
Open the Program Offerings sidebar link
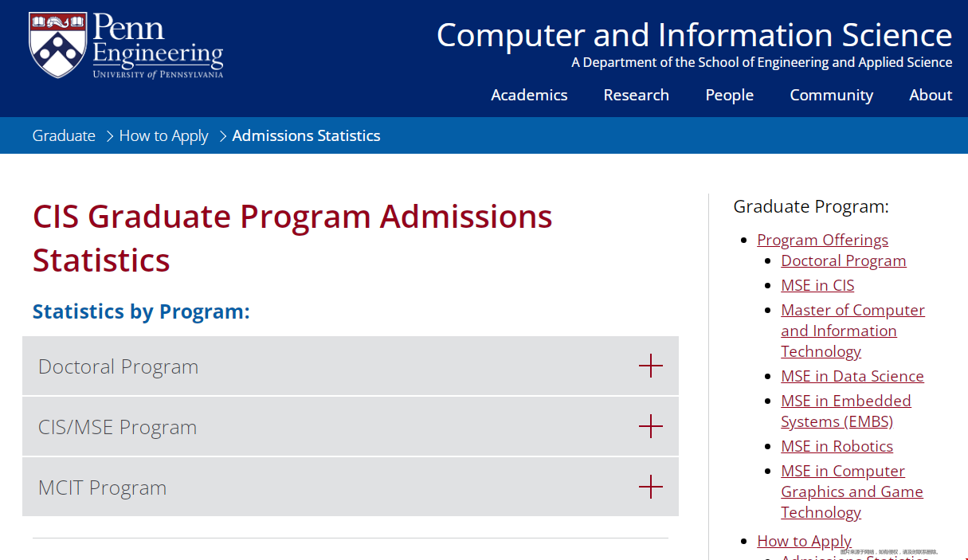822,240
